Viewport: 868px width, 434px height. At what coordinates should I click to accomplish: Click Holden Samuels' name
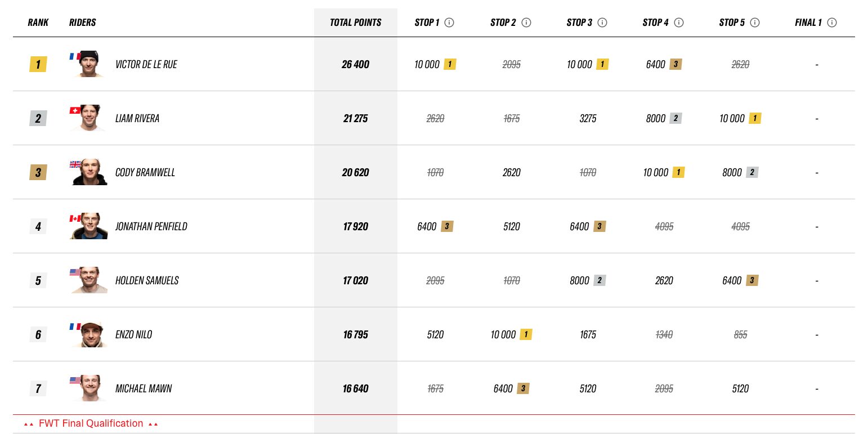(147, 281)
